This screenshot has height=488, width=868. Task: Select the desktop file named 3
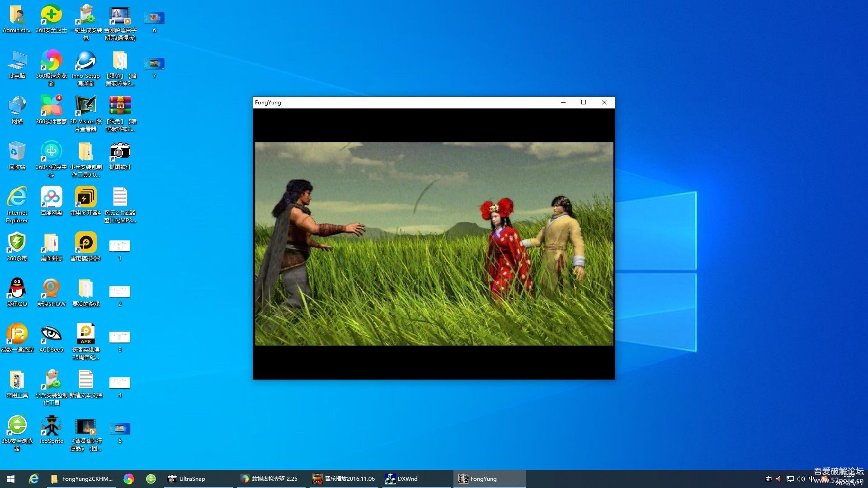point(120,341)
